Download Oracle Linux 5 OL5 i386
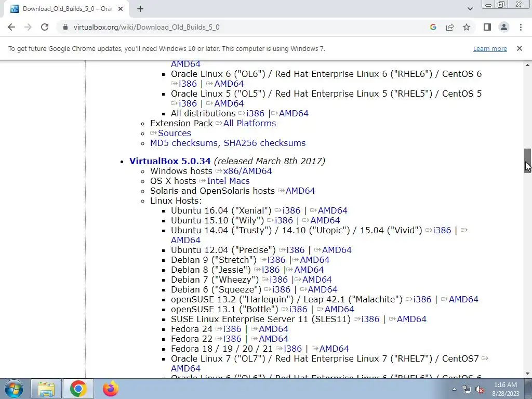Image resolution: width=532 pixels, height=399 pixels. (x=188, y=103)
